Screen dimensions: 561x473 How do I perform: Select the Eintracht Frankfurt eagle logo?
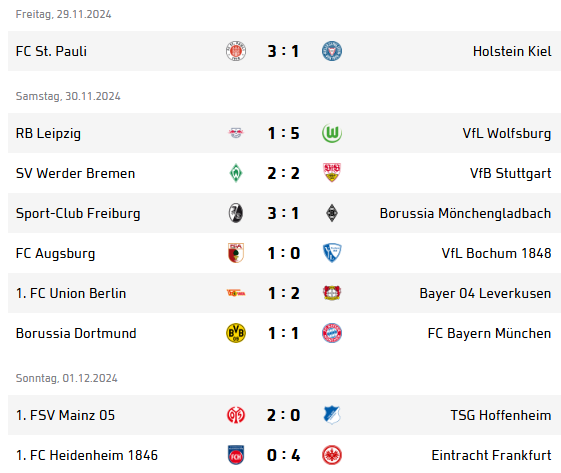pos(332,455)
